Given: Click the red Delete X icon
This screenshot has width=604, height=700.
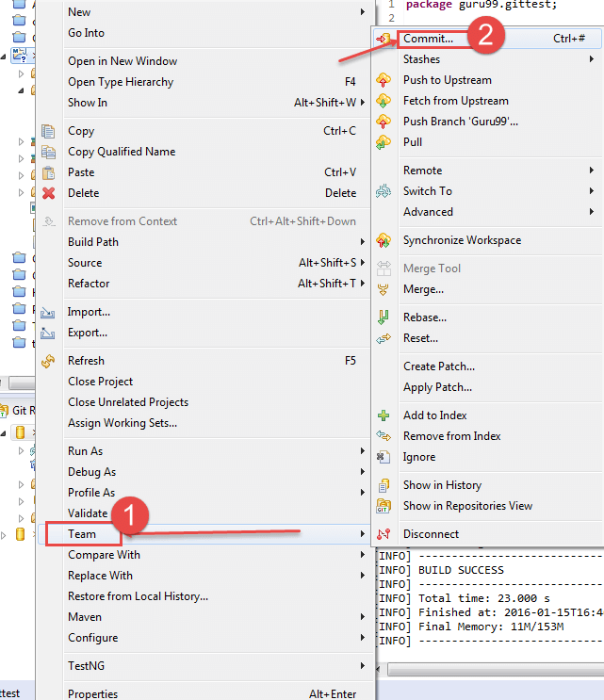Looking at the screenshot, I should pos(49,193).
